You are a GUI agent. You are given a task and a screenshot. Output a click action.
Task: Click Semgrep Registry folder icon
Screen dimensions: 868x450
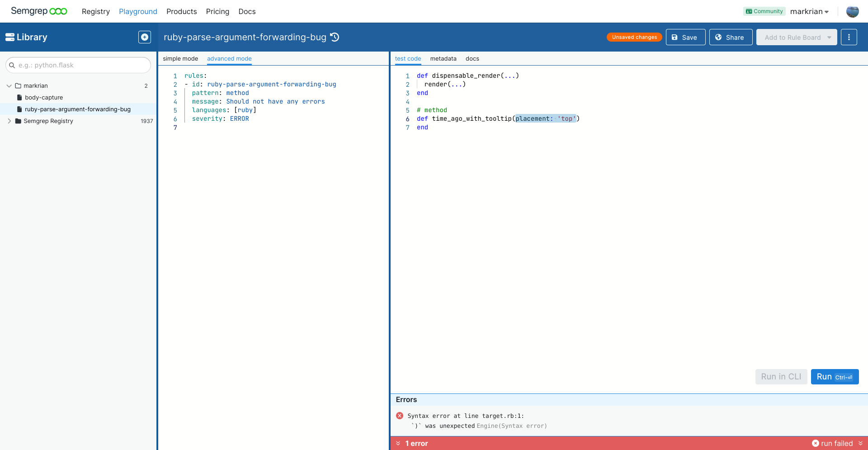tap(19, 121)
